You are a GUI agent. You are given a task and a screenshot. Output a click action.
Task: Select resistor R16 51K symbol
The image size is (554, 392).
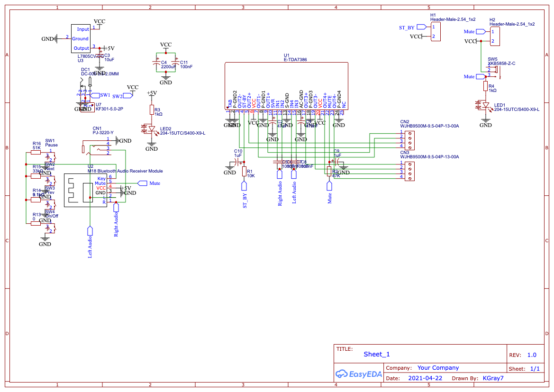tap(36, 152)
